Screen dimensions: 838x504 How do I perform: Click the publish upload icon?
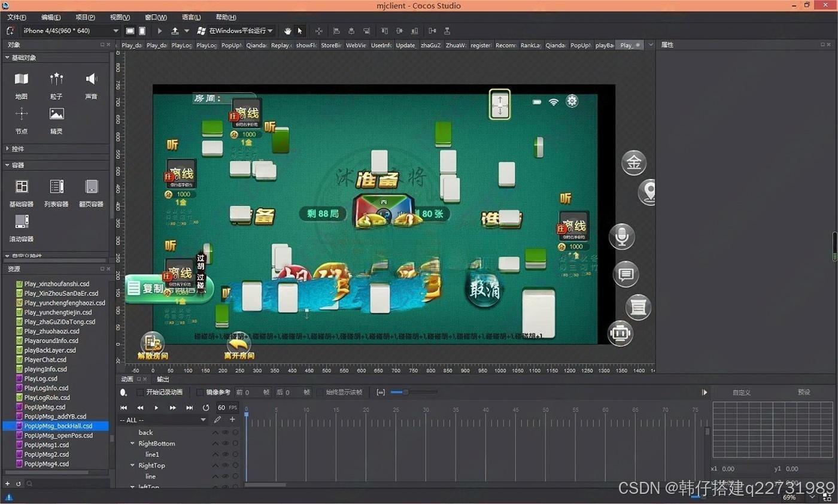[x=175, y=31]
